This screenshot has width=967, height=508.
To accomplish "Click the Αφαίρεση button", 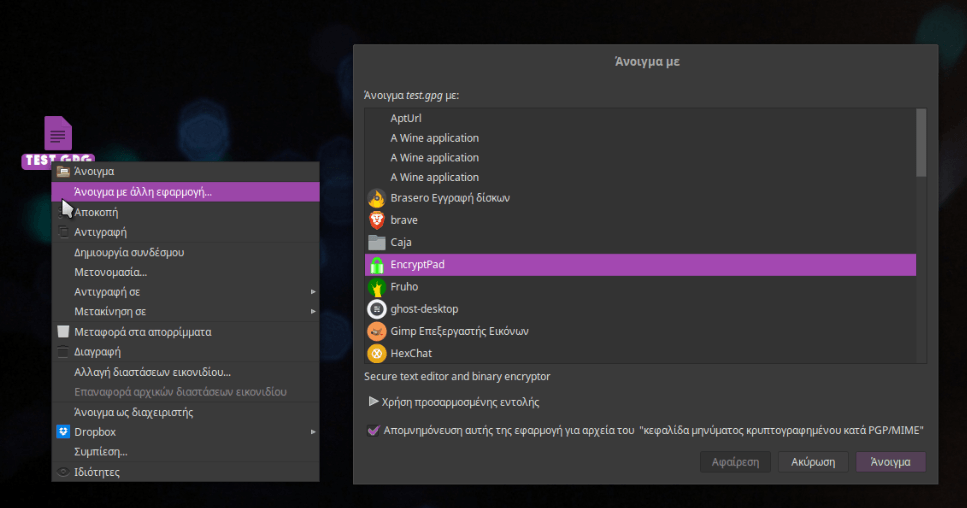I will [x=735, y=462].
